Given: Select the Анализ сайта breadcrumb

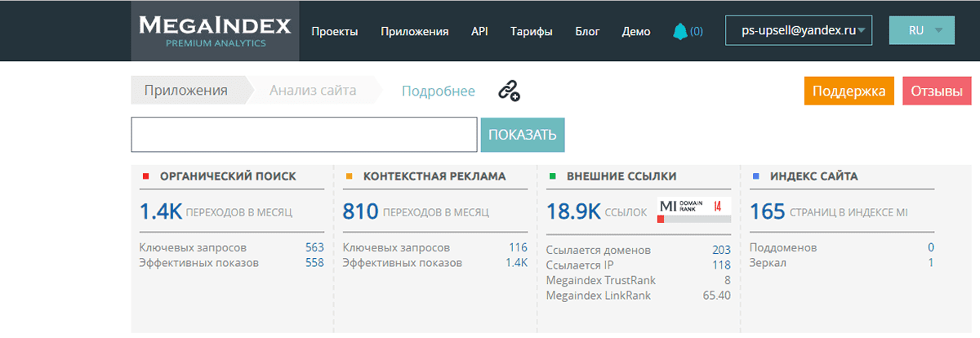Looking at the screenshot, I should pyautogui.click(x=313, y=91).
